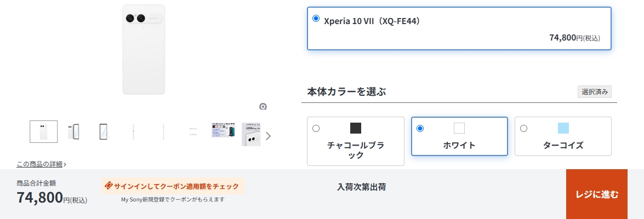The height and width of the screenshot is (219, 644).
Task: View the phone front screen thumbnail
Action: [103, 131]
